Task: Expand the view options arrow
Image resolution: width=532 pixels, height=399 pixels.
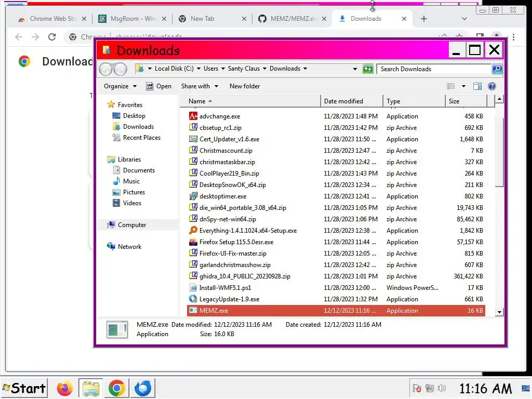Action: click(463, 86)
